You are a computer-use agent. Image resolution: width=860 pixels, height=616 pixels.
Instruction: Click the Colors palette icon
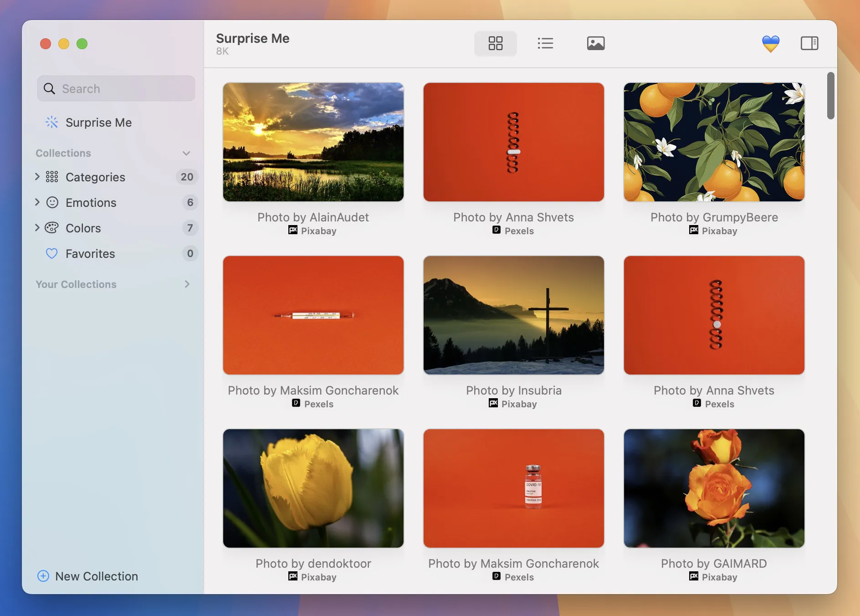52,228
